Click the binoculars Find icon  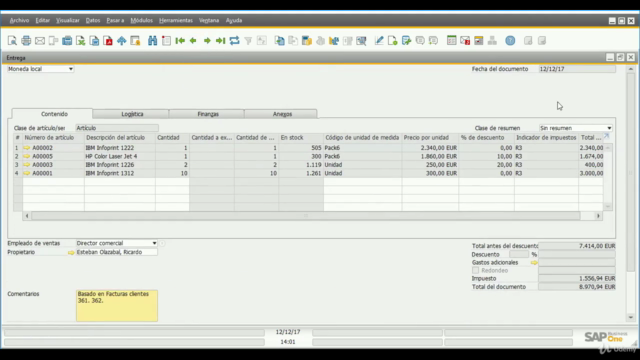click(x=153, y=40)
